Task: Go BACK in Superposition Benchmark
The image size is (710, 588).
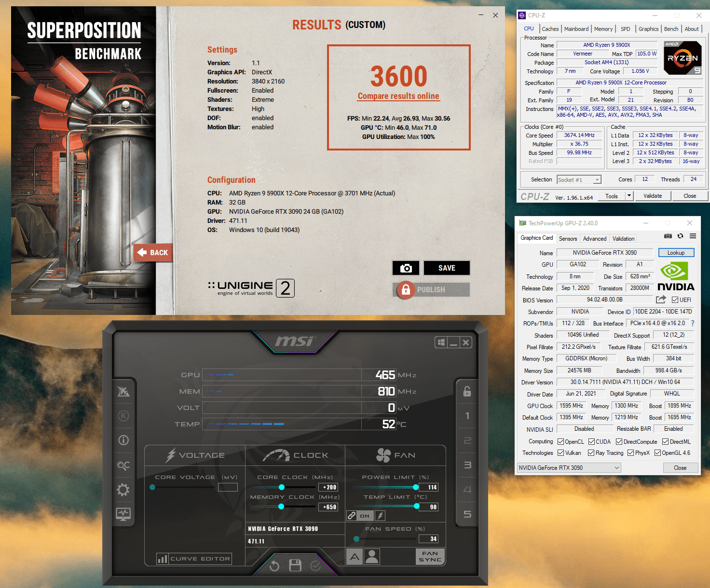Action: point(153,252)
